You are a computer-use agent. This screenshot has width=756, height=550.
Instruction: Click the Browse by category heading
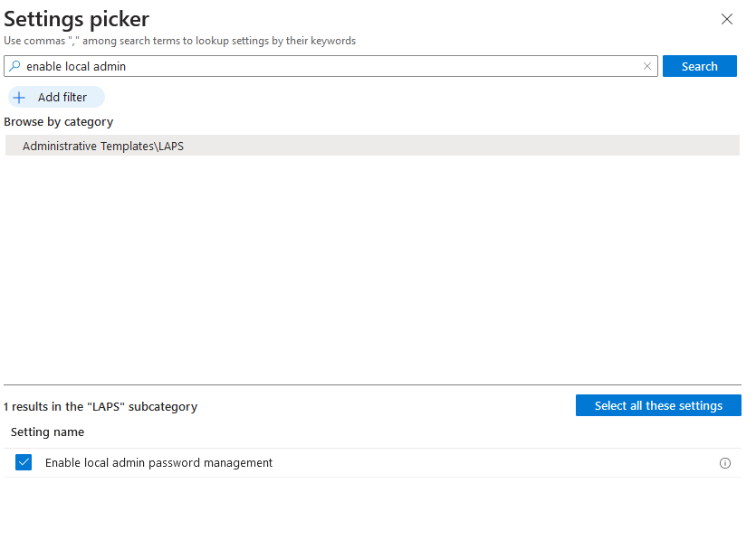coord(59,122)
